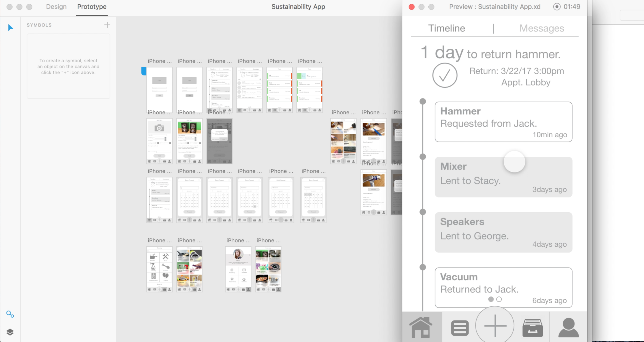Tap the list feed icon in preview
Image resolution: width=644 pixels, height=342 pixels.
460,328
